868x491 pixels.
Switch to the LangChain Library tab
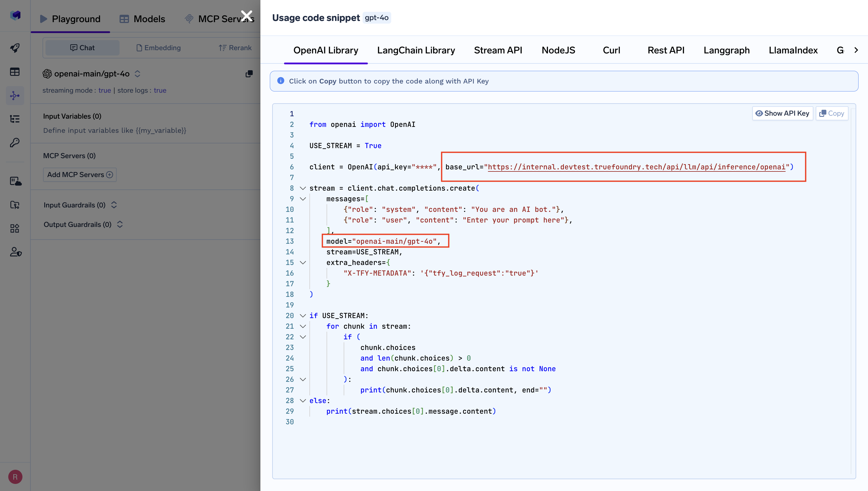tap(416, 50)
